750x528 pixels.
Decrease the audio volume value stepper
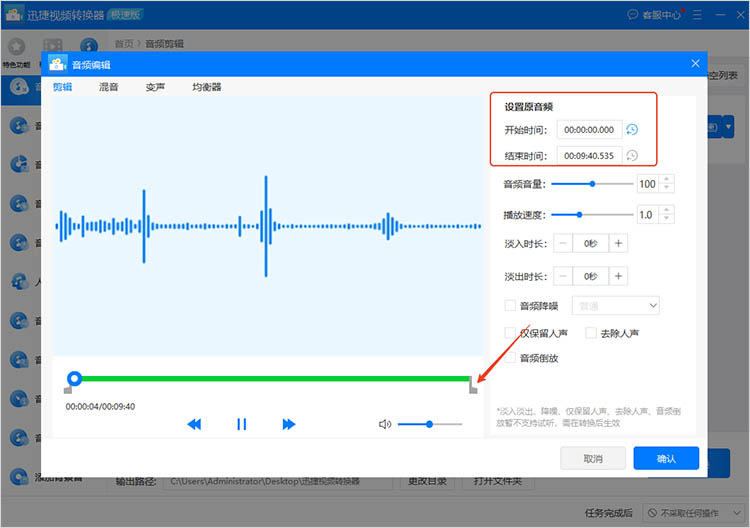coord(667,188)
